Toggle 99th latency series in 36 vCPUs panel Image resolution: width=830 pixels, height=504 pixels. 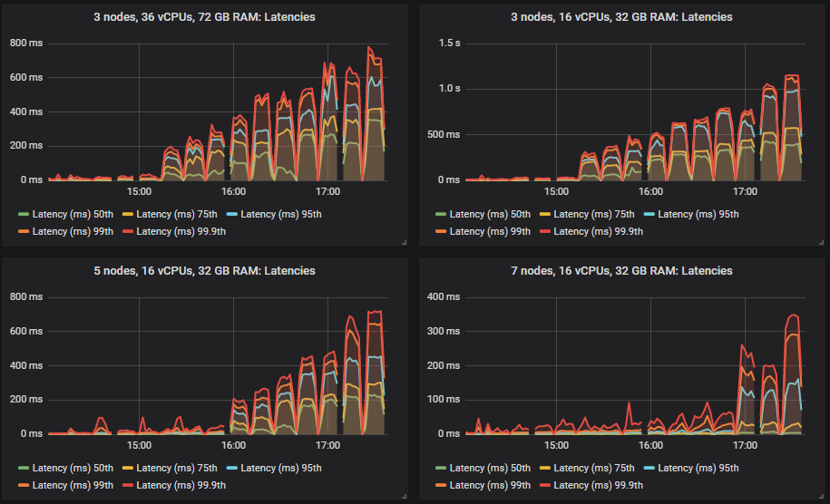(73, 231)
